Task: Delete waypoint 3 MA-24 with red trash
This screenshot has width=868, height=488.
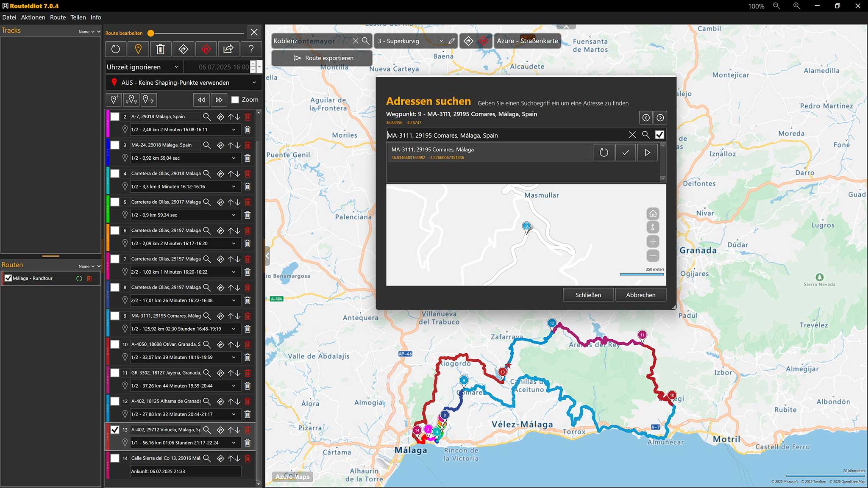Action: (x=248, y=145)
